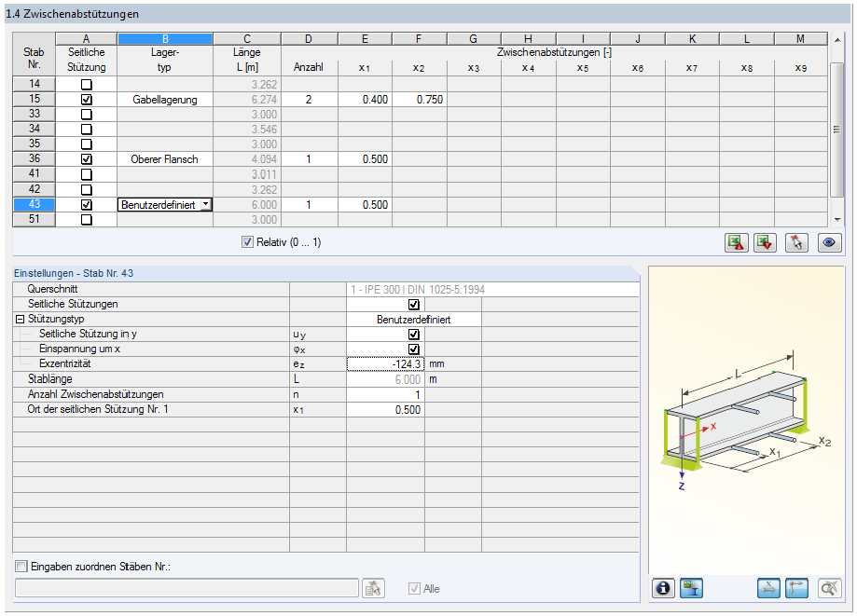Click the beam preview illustration
This screenshot has width=857, height=616.
click(747, 418)
